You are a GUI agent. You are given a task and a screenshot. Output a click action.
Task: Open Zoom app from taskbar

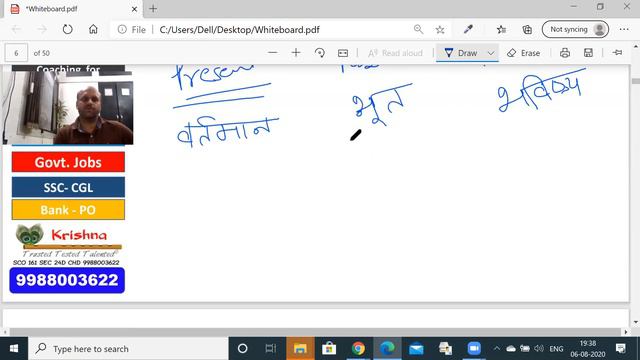[x=474, y=349]
